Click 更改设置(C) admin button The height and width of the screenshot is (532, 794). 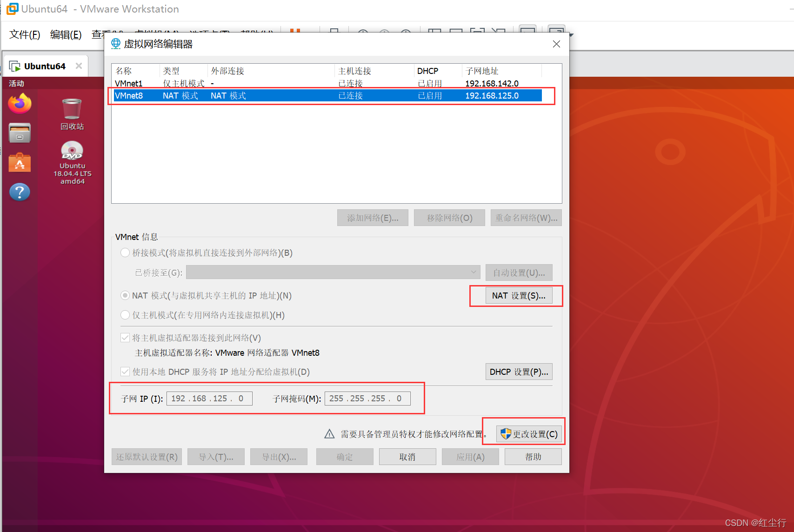(529, 434)
